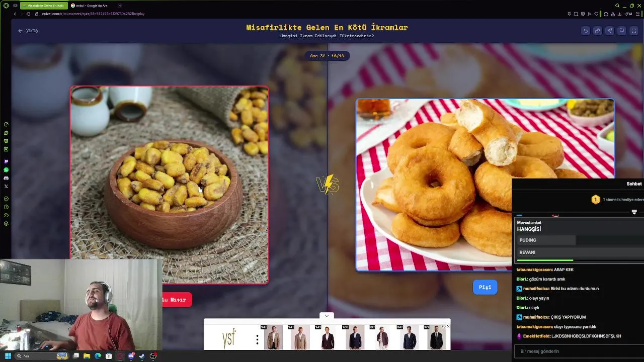
Task: Open the profile account icon
Action: coord(613,14)
